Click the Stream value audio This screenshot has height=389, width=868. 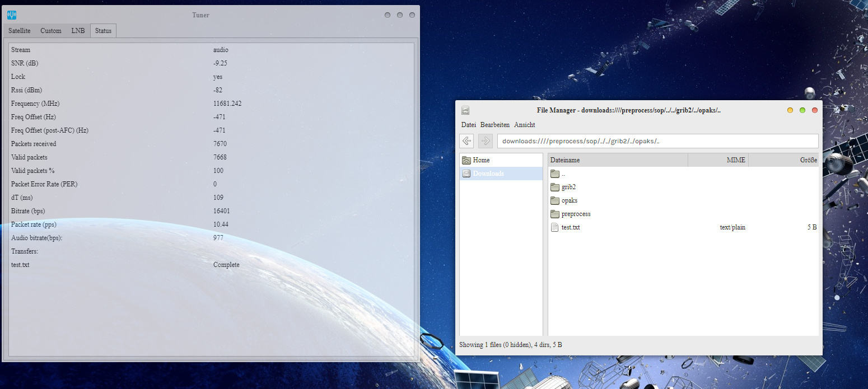coord(221,50)
